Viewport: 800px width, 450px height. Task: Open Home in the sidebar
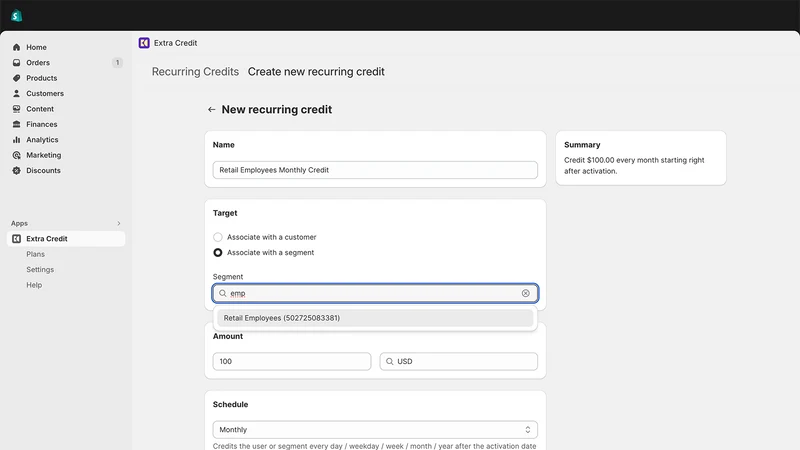point(36,47)
